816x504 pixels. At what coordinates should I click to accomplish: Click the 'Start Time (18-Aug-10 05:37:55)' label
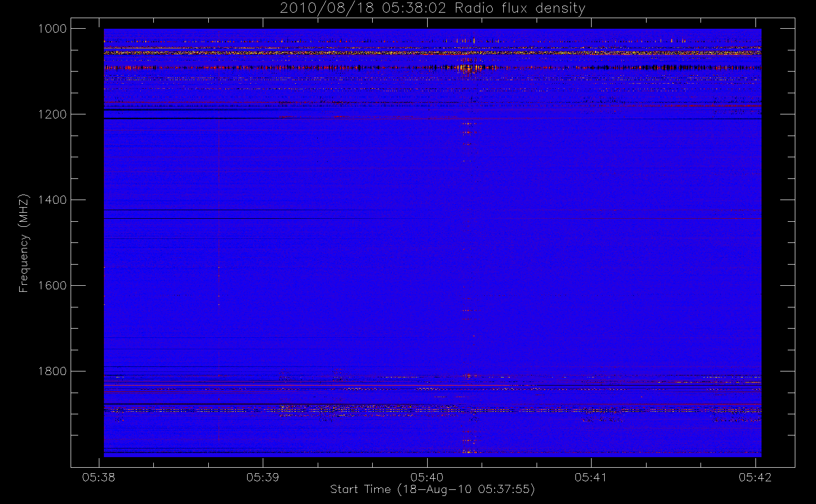[432, 489]
